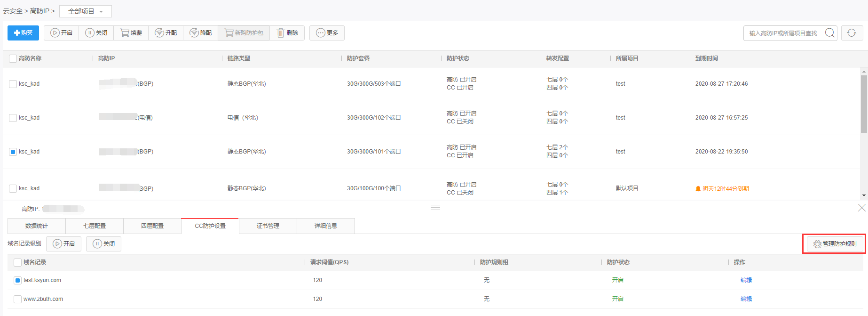
Task: Click the 开启 start button in top toolbar
Action: tap(62, 33)
